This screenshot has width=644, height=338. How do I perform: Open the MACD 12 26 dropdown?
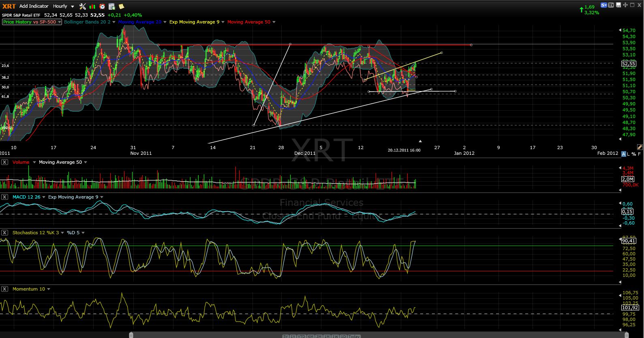point(43,197)
